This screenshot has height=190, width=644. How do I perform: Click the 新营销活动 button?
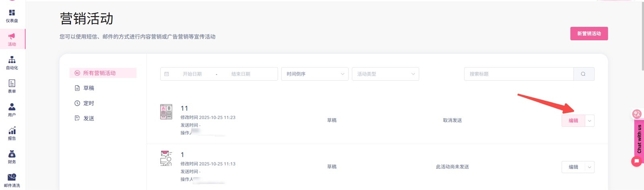[x=589, y=34]
